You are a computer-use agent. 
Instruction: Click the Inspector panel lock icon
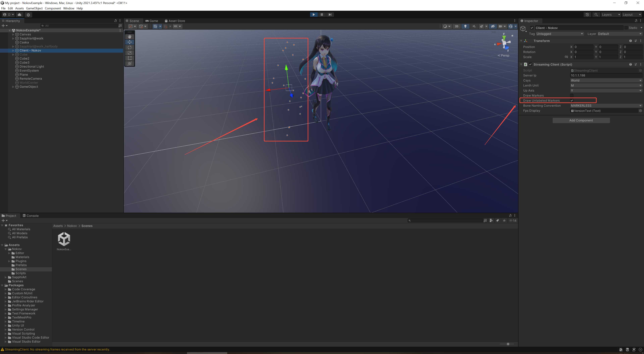click(x=636, y=21)
